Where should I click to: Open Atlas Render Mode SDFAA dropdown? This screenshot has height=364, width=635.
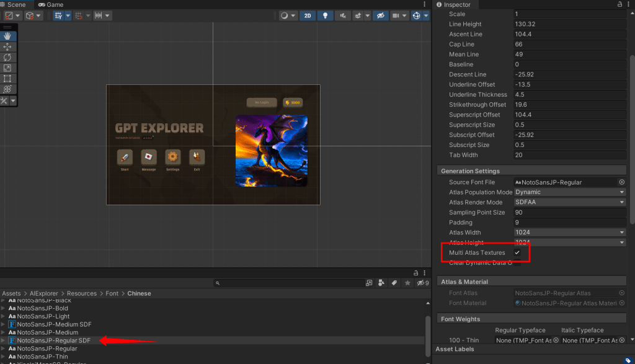pos(570,202)
